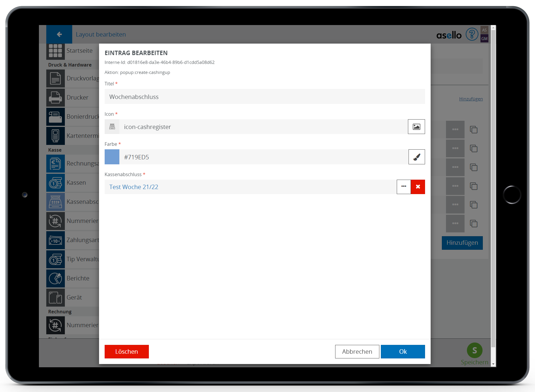Confirm the dialog with Ok
Screen dimensions: 535x392
[x=403, y=352]
